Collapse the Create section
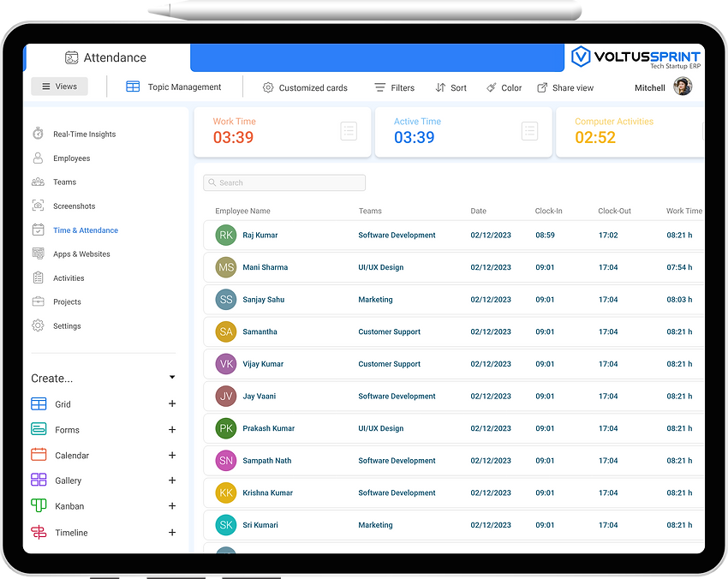 click(171, 377)
